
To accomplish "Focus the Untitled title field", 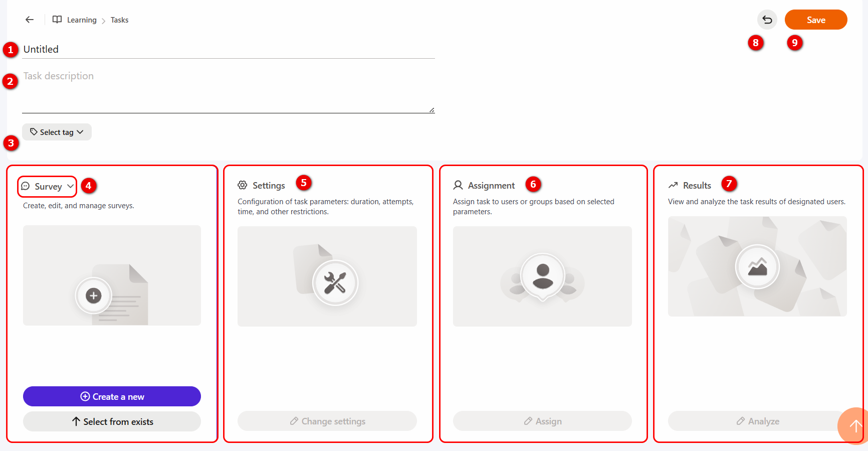I will coord(229,49).
